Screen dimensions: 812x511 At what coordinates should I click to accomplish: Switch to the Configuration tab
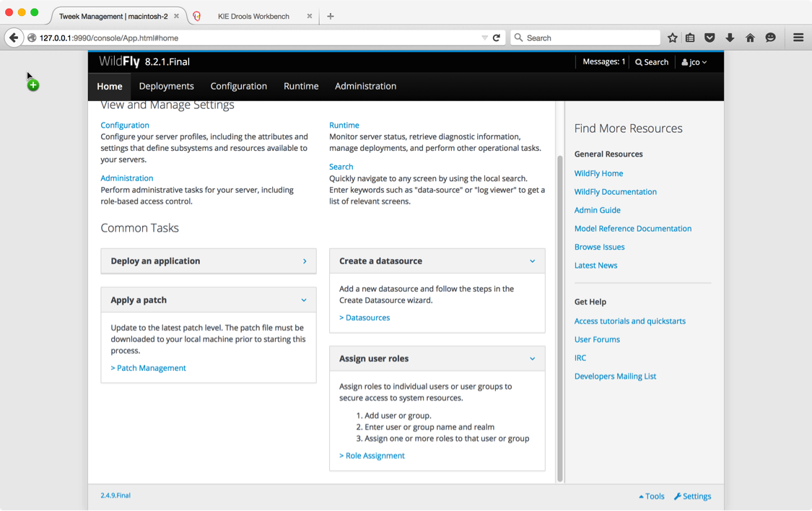(239, 87)
